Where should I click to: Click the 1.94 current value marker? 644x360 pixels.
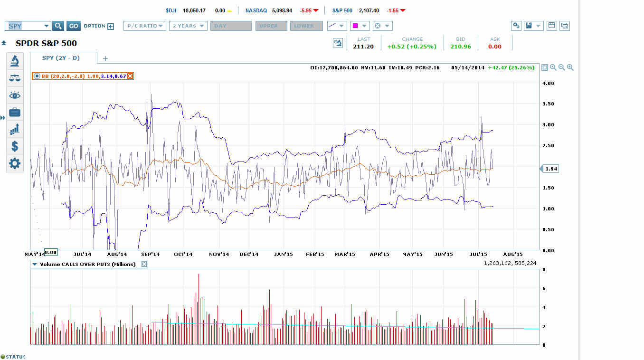549,169
